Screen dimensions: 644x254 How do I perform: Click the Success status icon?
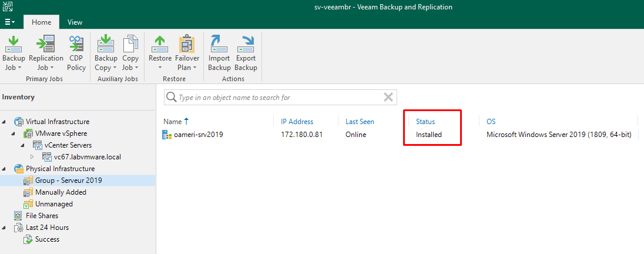(28, 240)
